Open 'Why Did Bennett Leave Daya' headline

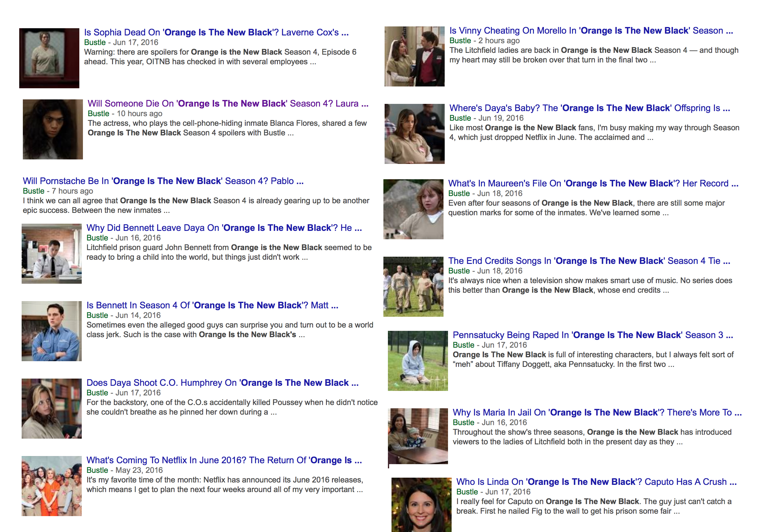(224, 228)
